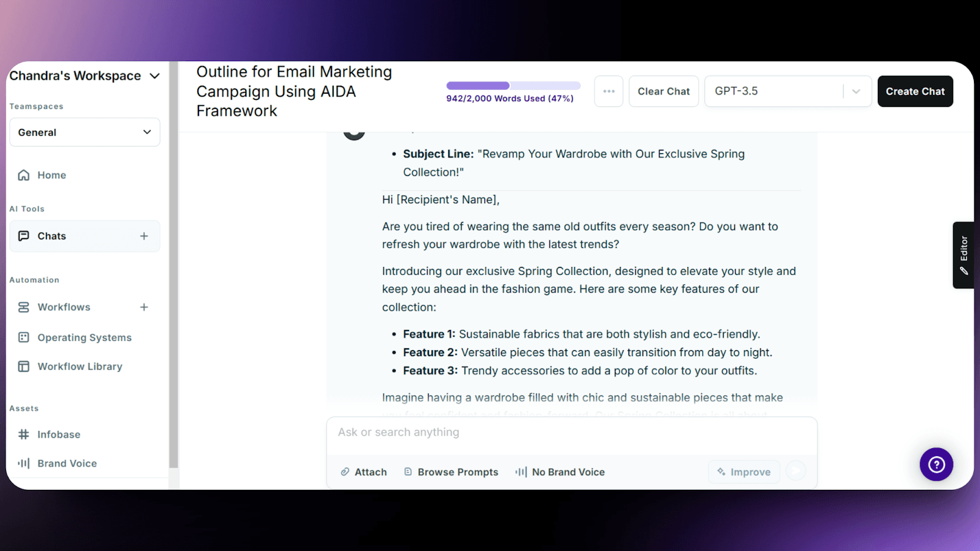Click the Assets section label

tap(24, 409)
